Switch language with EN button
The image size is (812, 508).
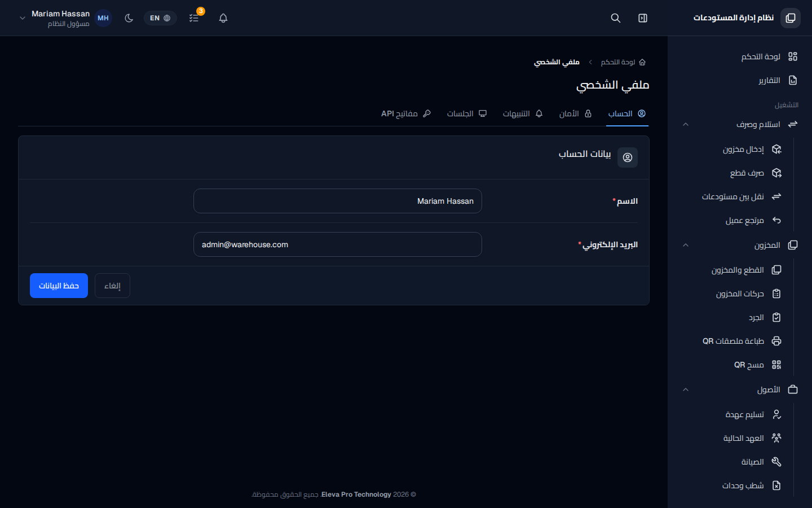[x=160, y=18]
